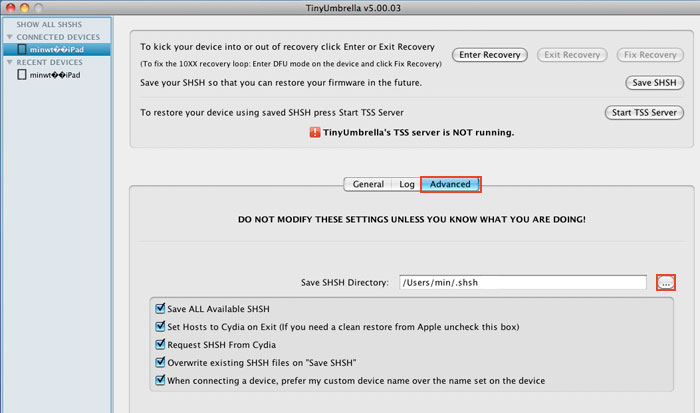Switch to the General tab

[x=368, y=184]
